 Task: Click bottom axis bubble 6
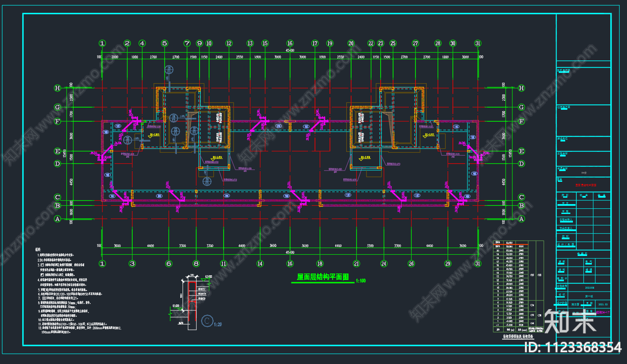(169, 264)
